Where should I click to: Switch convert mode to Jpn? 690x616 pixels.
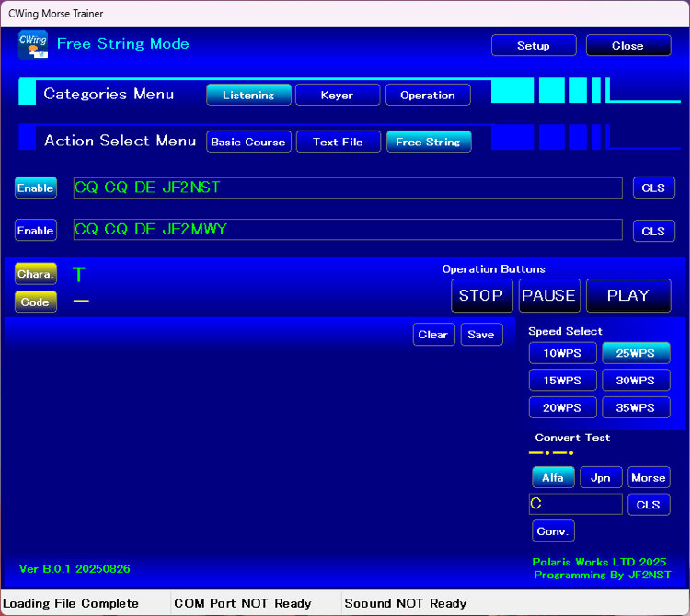[x=600, y=477]
